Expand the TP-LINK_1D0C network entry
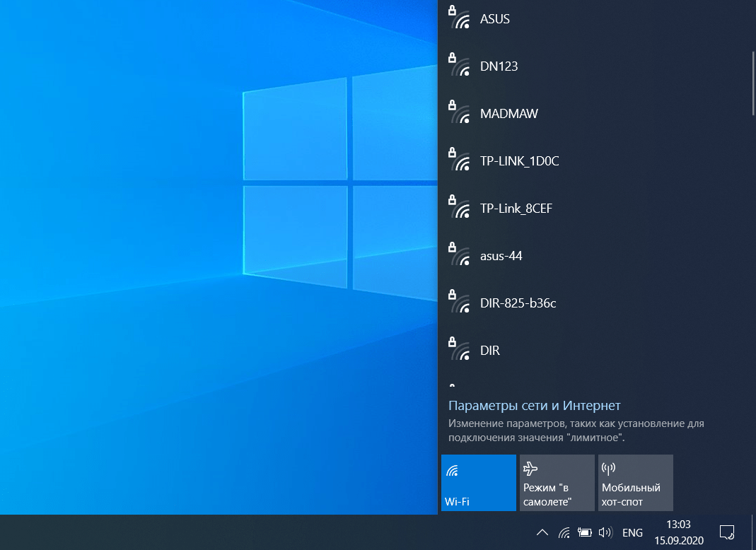 tap(595, 161)
